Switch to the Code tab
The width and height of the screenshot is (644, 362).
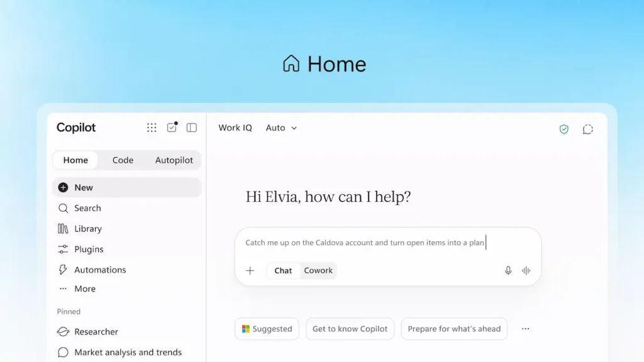tap(123, 160)
